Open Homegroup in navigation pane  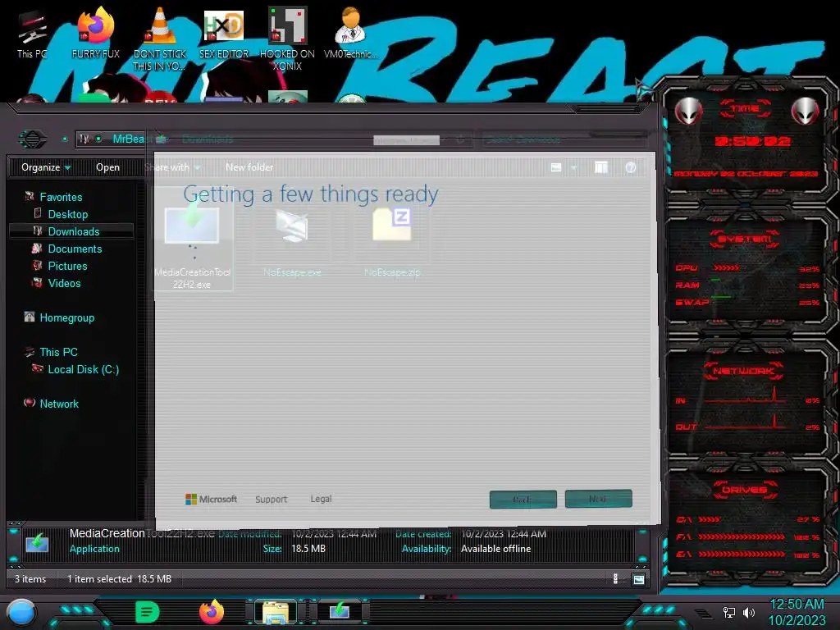[67, 317]
